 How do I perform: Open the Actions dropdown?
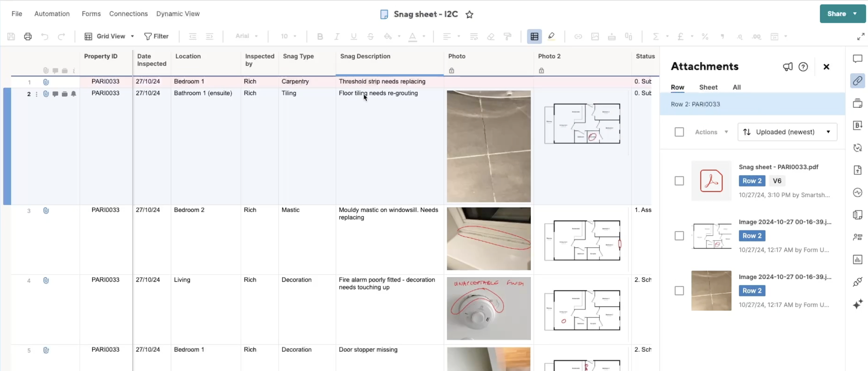[x=711, y=132]
